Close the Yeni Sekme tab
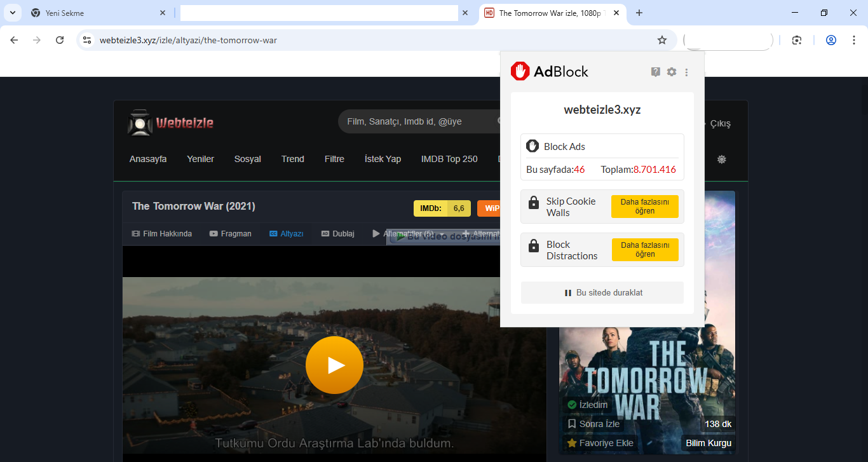Viewport: 868px width, 462px height. [163, 13]
